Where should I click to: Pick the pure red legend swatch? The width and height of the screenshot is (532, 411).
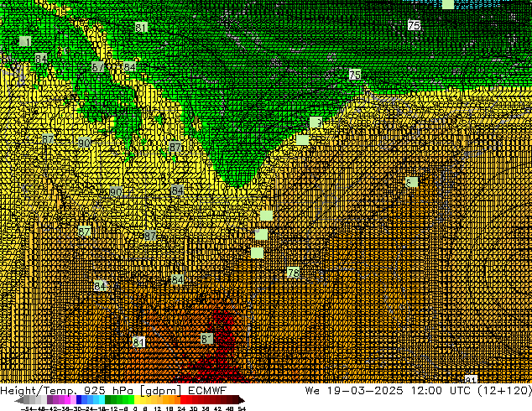coord(183,400)
